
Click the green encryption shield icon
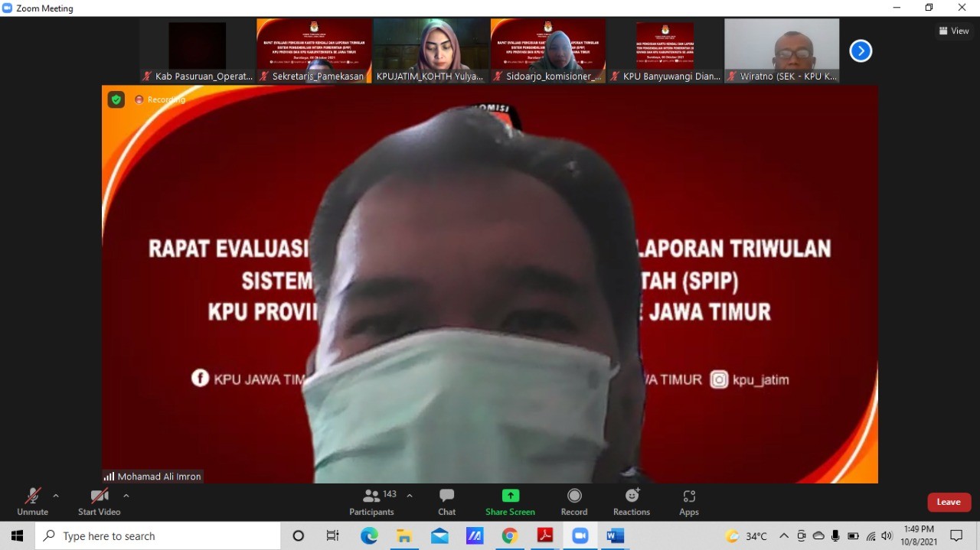tap(116, 99)
